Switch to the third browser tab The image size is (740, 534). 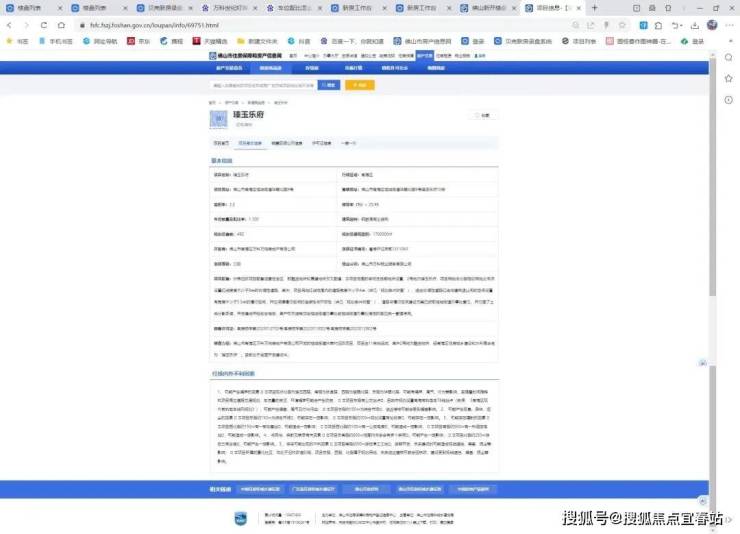point(164,8)
